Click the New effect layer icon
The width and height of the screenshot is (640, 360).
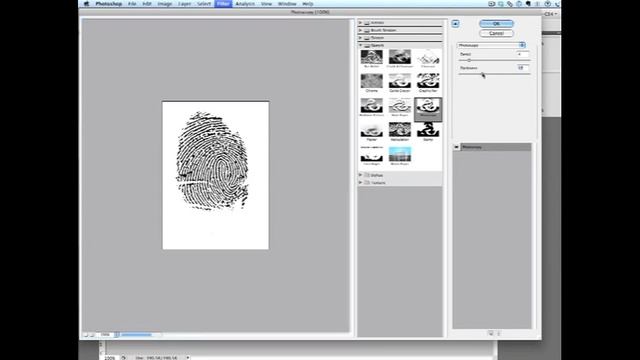(x=491, y=333)
